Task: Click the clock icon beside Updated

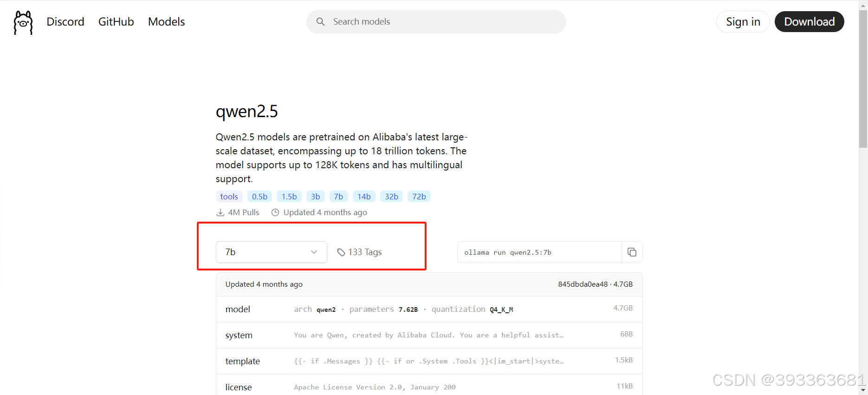Action: point(275,212)
